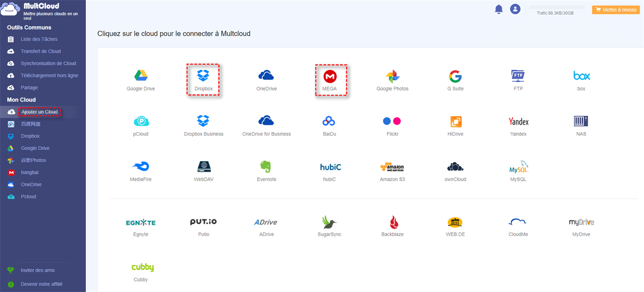Choose the SugarSync hummingbird icon

pyautogui.click(x=329, y=222)
